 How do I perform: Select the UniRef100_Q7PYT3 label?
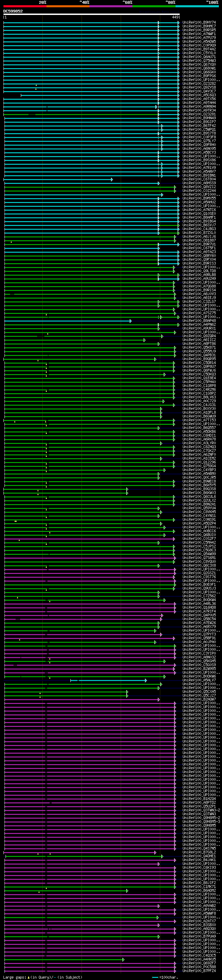pos(199,634)
